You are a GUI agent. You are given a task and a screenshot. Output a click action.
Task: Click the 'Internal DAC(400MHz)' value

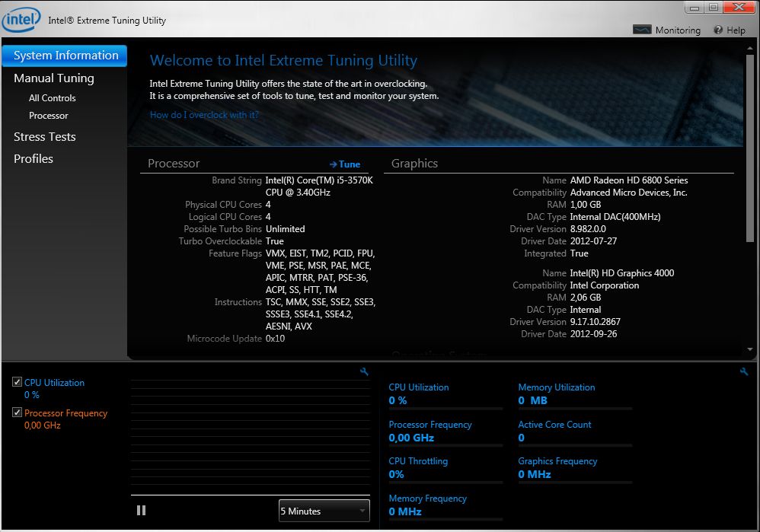pyautogui.click(x=615, y=217)
